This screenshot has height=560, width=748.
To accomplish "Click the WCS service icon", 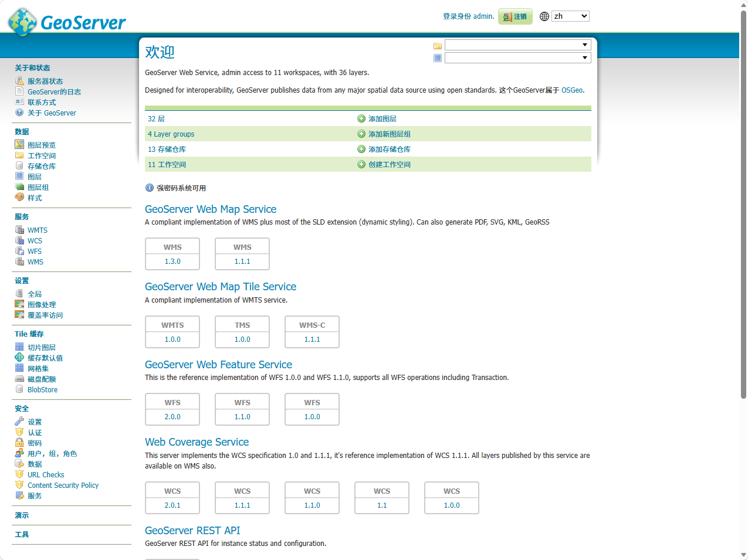I will tap(19, 240).
